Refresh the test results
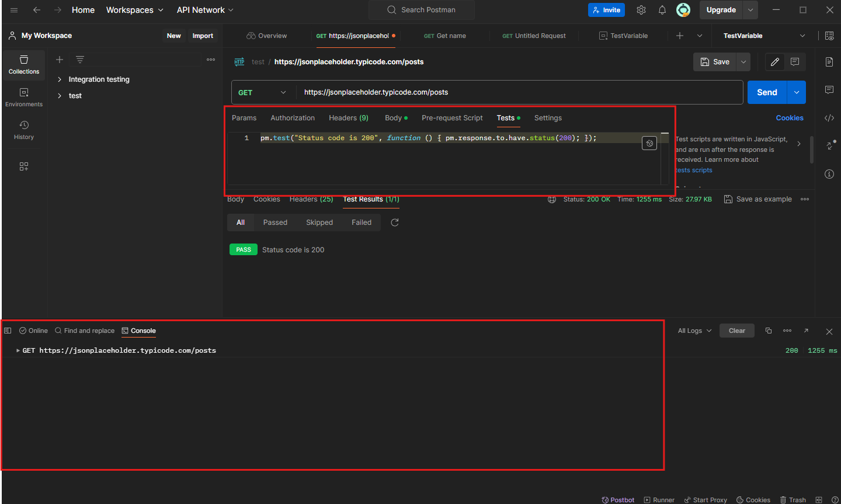Image resolution: width=841 pixels, height=504 pixels. 395,223
